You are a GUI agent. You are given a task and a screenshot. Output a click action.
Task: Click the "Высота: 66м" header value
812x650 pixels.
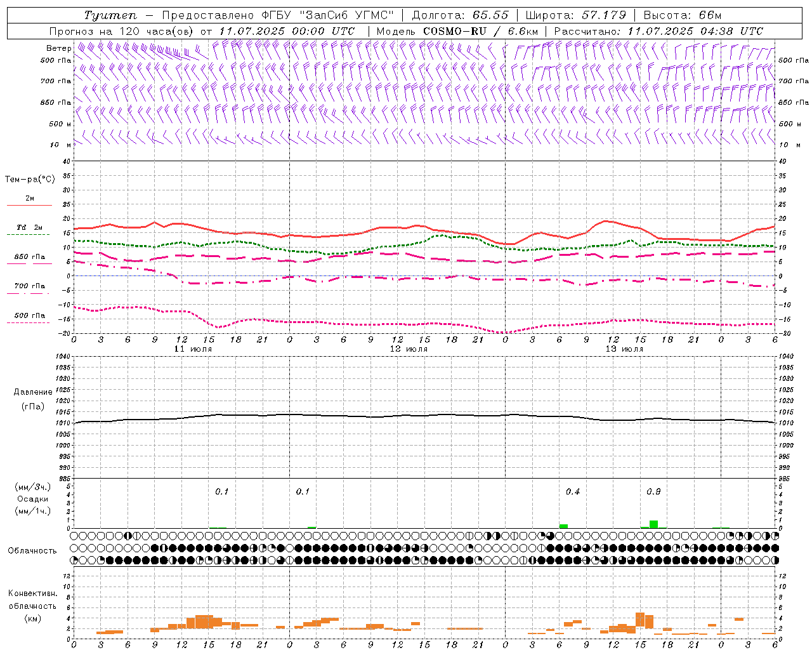tap(683, 15)
